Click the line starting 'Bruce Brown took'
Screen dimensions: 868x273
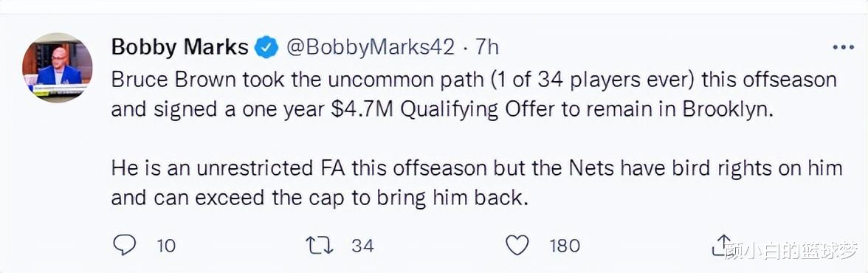(x=474, y=80)
